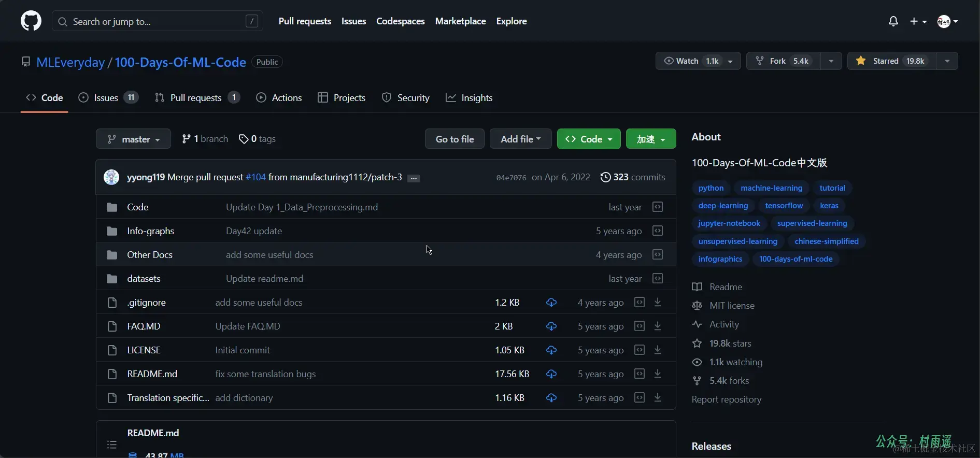The image size is (980, 458).
Task: Toggle the Watch button
Action: point(698,61)
